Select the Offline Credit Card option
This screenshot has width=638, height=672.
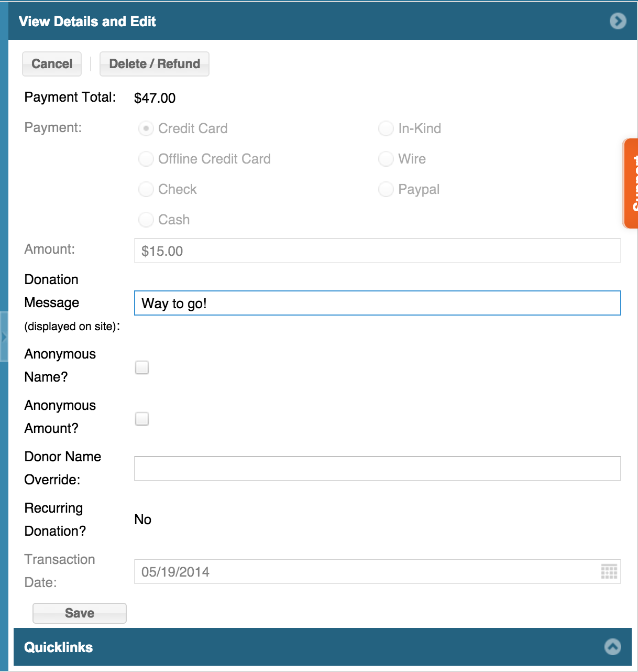pyautogui.click(x=146, y=159)
